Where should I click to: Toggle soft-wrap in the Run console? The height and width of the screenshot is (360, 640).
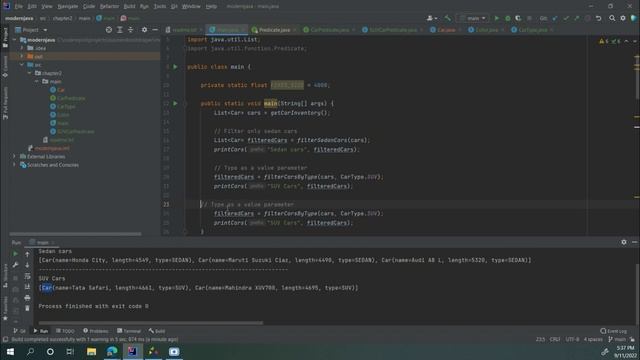point(27,276)
